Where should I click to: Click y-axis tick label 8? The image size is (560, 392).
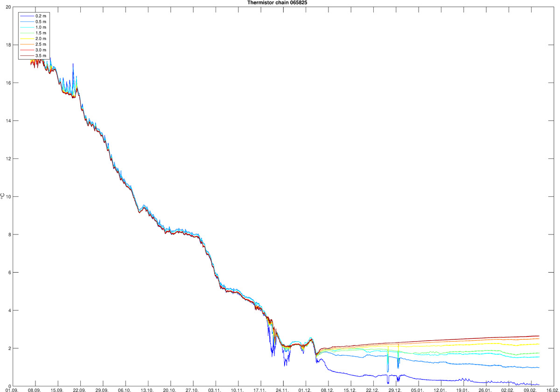pyautogui.click(x=9, y=234)
